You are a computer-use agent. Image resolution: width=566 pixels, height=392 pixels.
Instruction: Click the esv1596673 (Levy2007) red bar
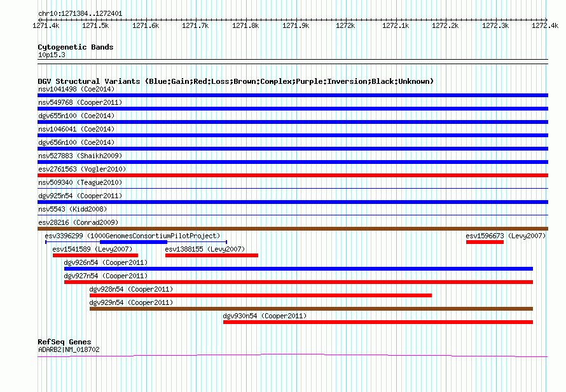[485, 242]
